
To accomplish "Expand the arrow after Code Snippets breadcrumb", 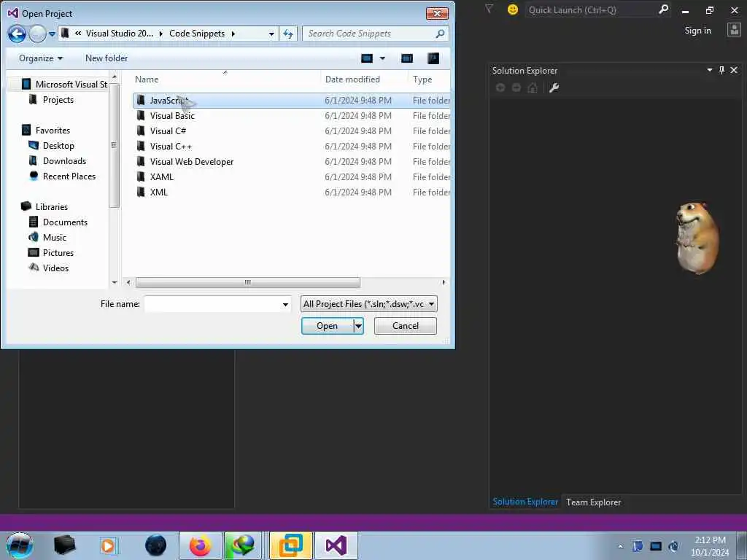I will pyautogui.click(x=233, y=34).
